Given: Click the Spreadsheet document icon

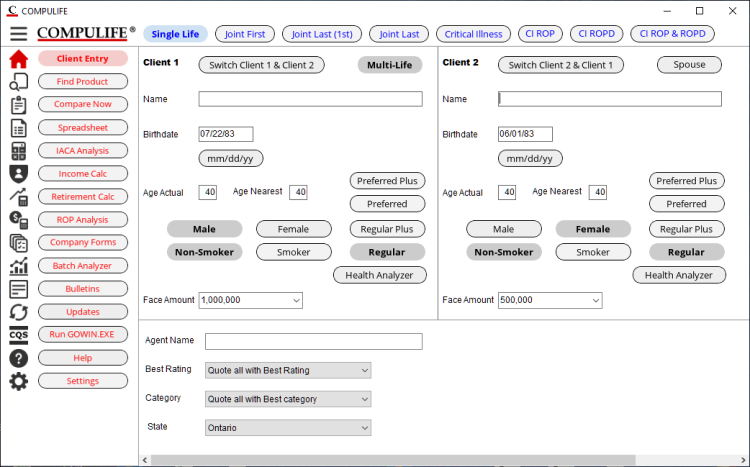Looking at the screenshot, I should [x=19, y=128].
